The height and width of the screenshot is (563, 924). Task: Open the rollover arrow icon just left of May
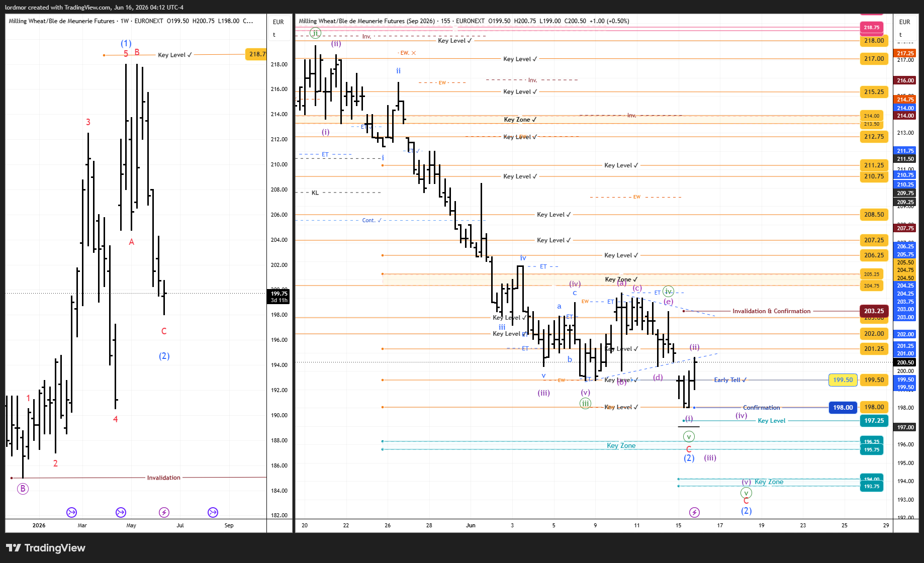(x=121, y=512)
